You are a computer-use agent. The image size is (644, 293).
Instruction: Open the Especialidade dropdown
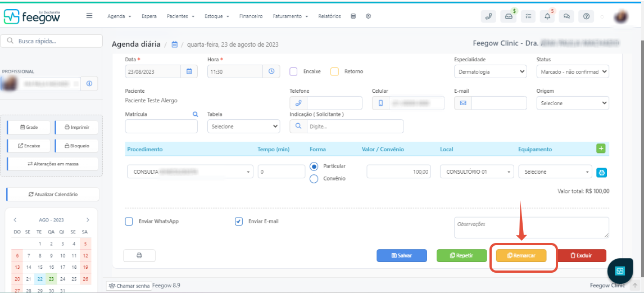pyautogui.click(x=491, y=71)
